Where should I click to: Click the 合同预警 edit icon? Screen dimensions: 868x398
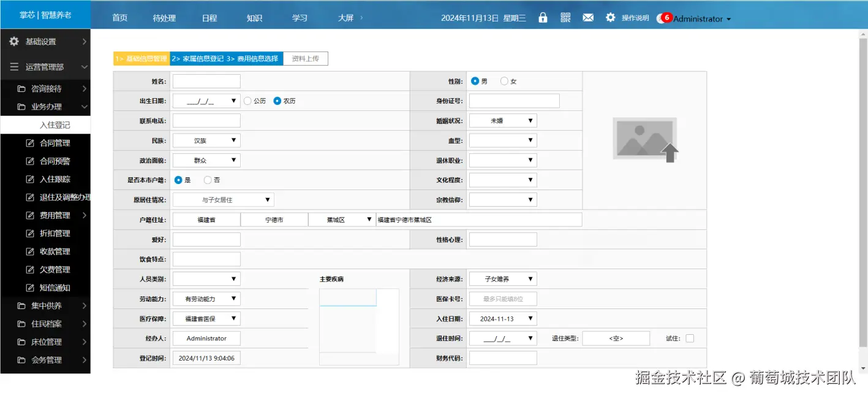click(x=29, y=161)
